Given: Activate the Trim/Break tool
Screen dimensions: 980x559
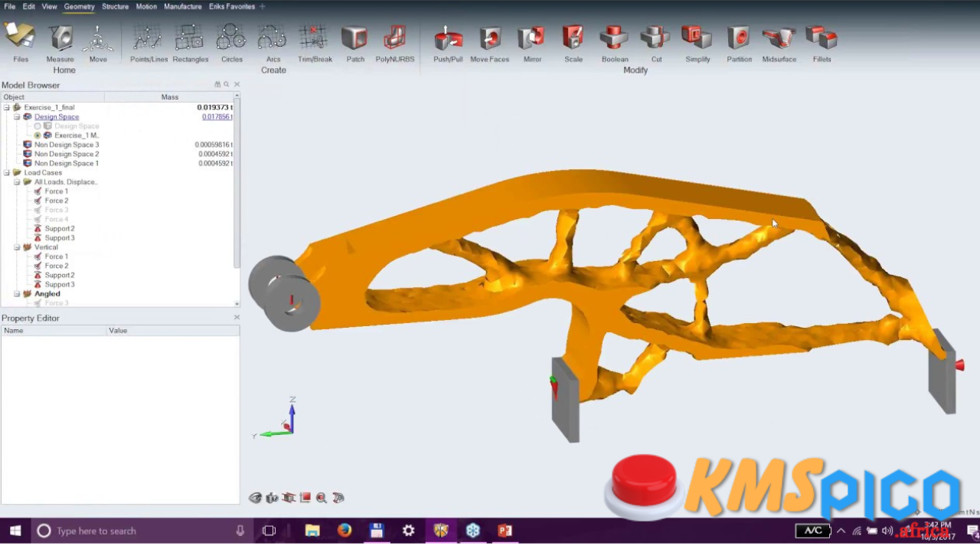Looking at the screenshot, I should click(x=315, y=43).
